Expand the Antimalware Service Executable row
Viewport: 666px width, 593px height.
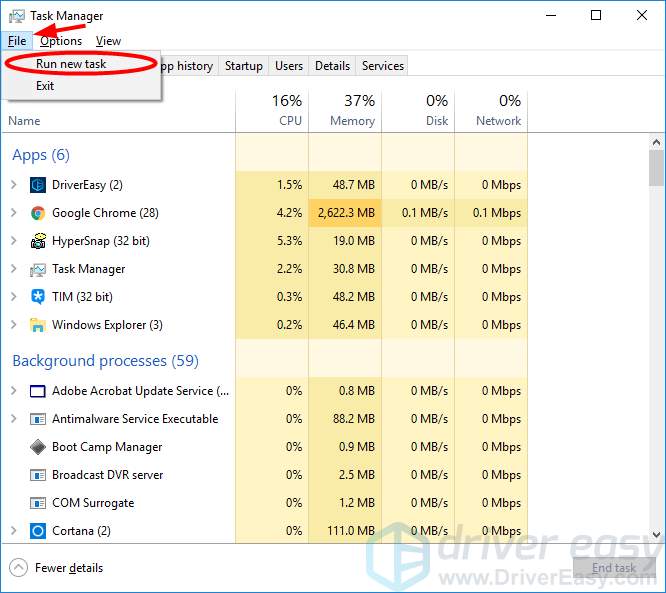pyautogui.click(x=14, y=419)
